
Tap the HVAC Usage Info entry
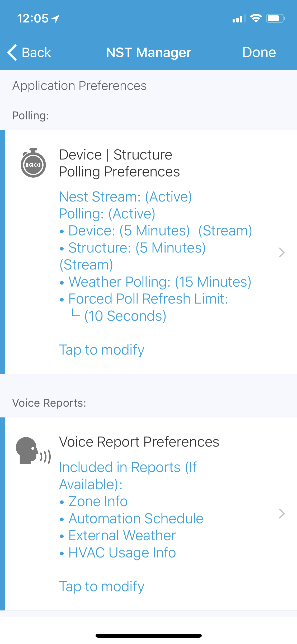pos(122,553)
